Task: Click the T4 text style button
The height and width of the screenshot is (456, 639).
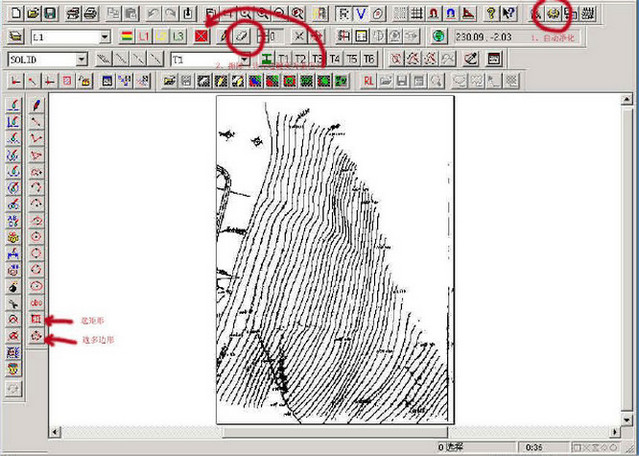Action: [335, 59]
